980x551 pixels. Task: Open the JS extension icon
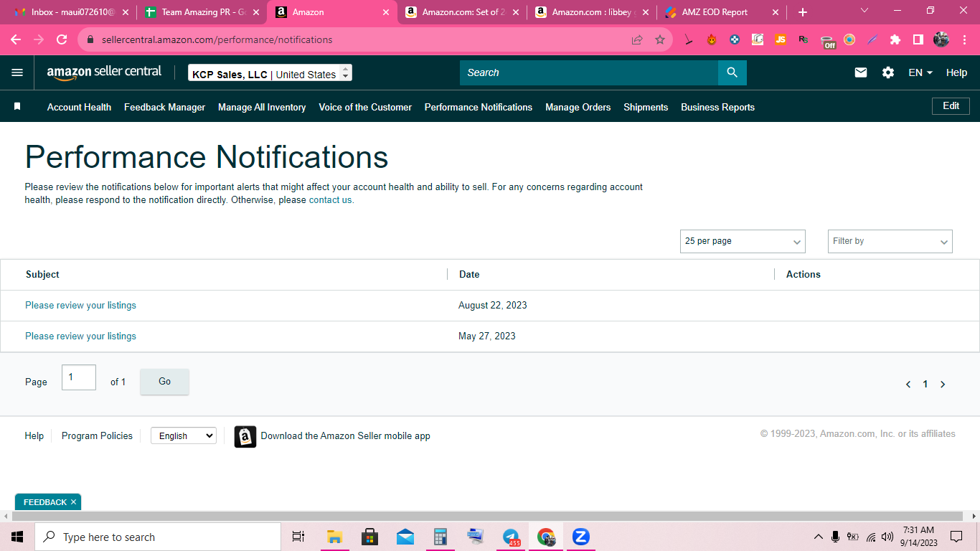[x=781, y=39]
